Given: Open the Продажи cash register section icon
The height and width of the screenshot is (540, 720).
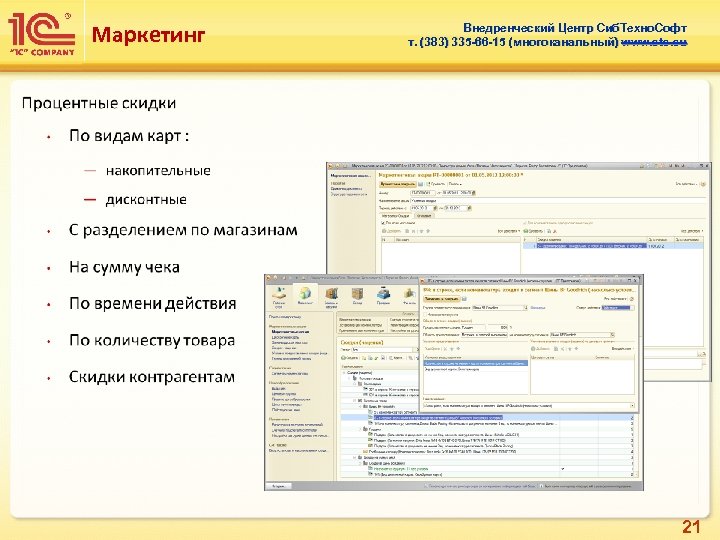Looking at the screenshot, I should tap(383, 294).
